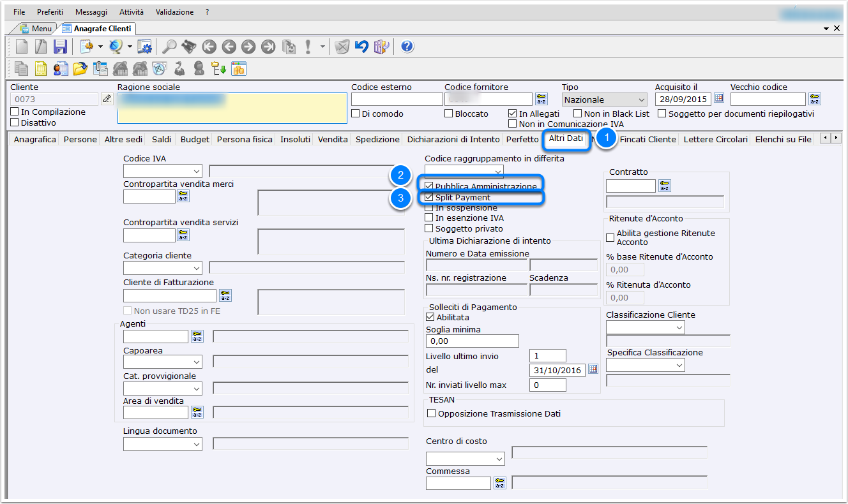Open the calendar picker for Acquisito il

point(719,99)
